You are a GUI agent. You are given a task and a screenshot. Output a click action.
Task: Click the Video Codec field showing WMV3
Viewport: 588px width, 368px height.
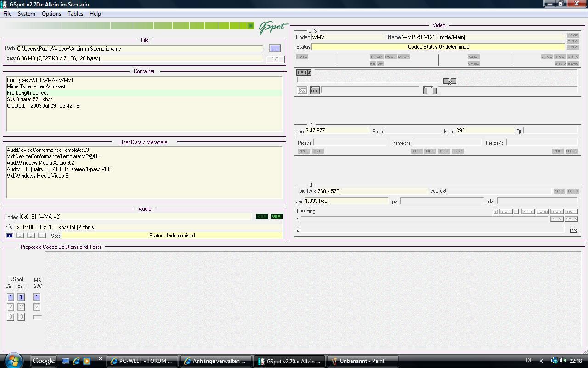pos(348,37)
